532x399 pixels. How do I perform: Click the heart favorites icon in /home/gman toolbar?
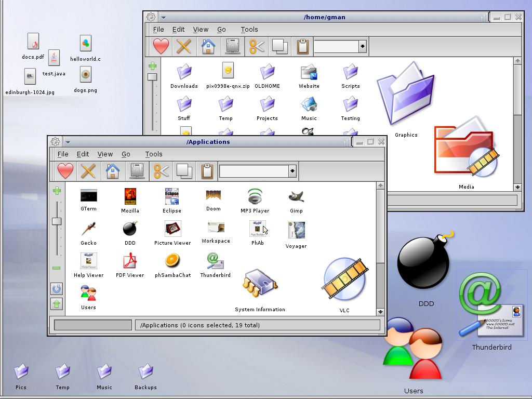pyautogui.click(x=161, y=46)
